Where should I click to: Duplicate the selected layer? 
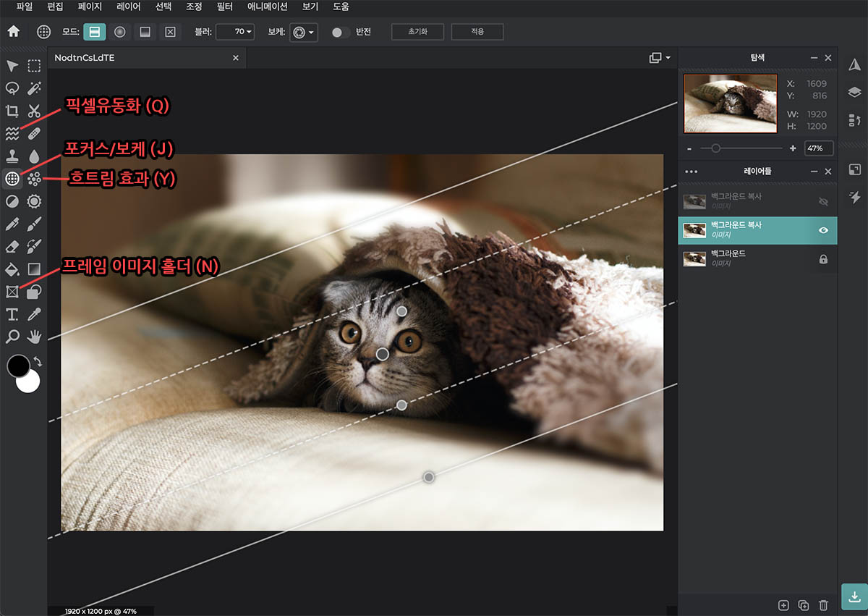(x=803, y=604)
